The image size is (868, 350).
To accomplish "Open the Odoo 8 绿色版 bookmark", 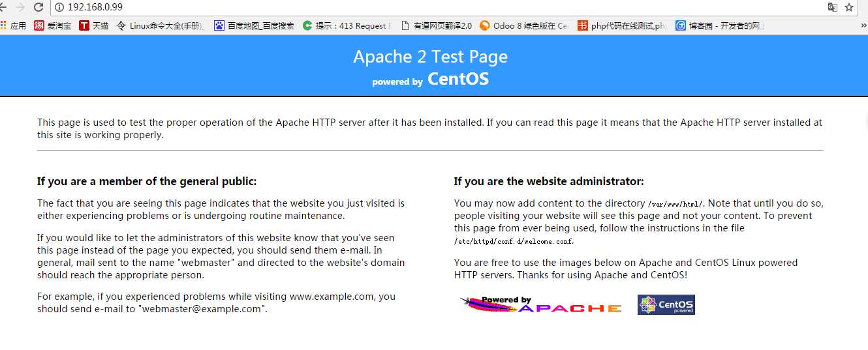I will [x=524, y=26].
